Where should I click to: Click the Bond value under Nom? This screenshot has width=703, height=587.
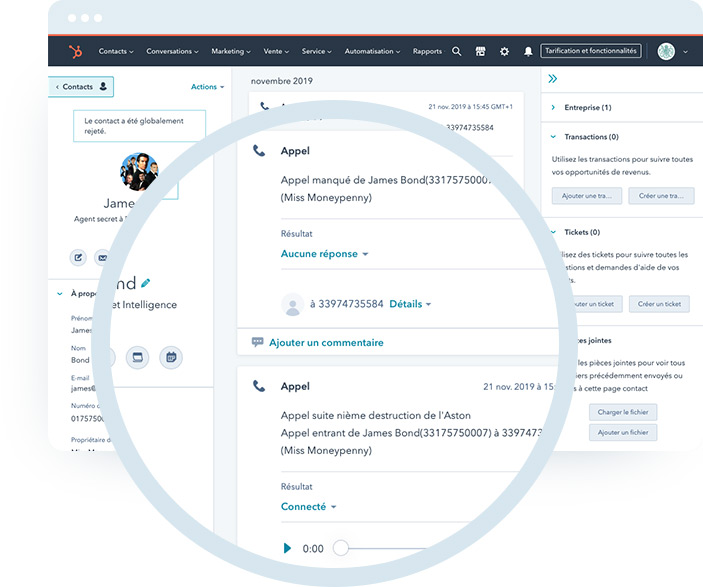point(80,360)
